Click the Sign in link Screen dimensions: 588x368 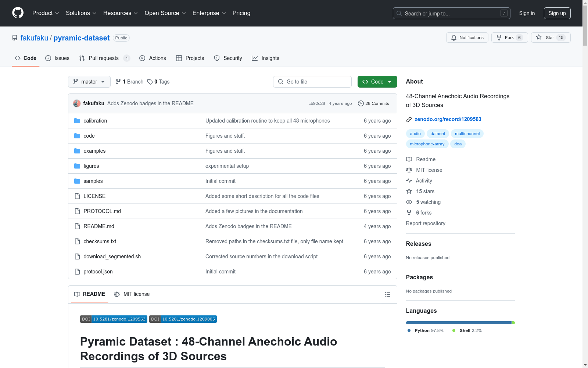[x=527, y=13]
